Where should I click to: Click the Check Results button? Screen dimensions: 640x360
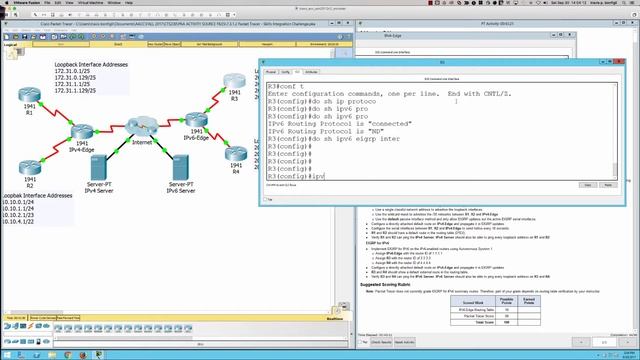[x=381, y=342]
